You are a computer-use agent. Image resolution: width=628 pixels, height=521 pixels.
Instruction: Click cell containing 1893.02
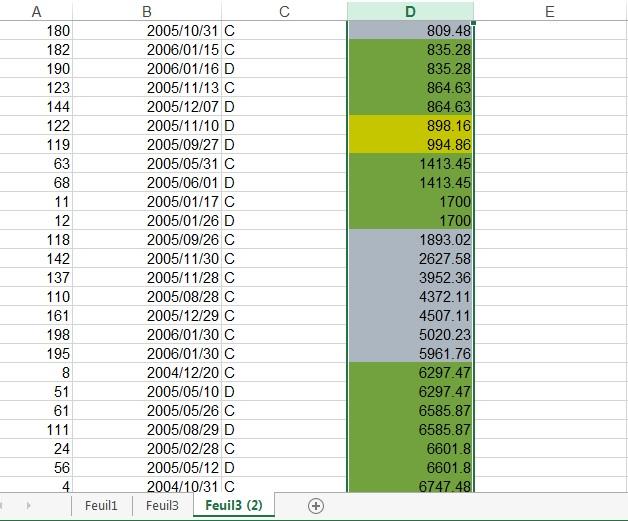410,239
